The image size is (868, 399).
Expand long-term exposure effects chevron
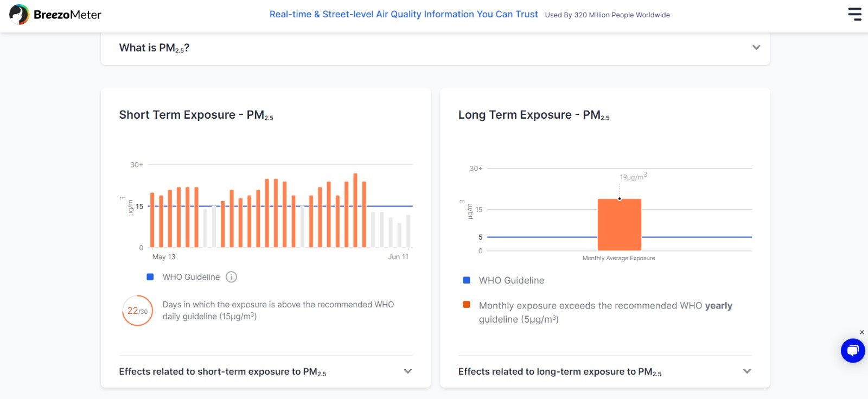tap(747, 371)
